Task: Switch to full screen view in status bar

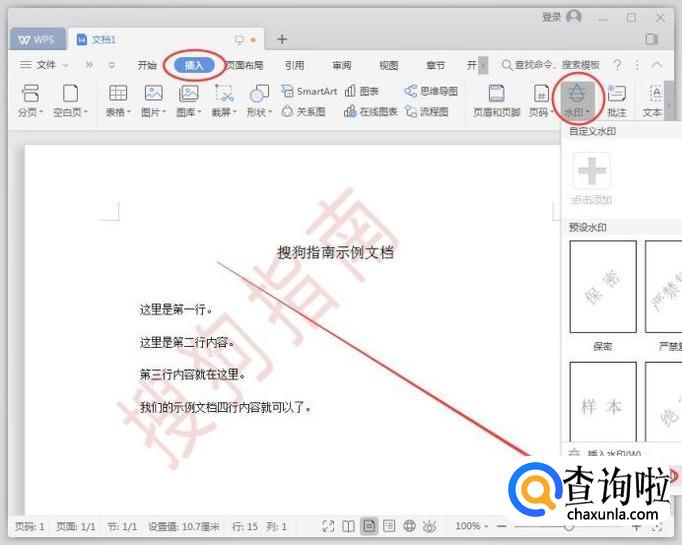Action: pyautogui.click(x=328, y=526)
